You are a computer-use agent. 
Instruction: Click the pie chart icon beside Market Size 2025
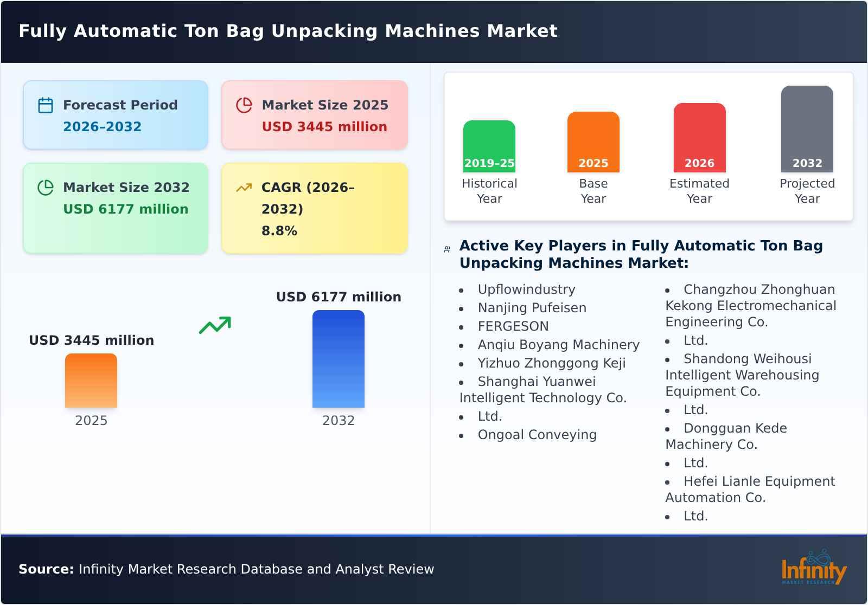(x=244, y=105)
